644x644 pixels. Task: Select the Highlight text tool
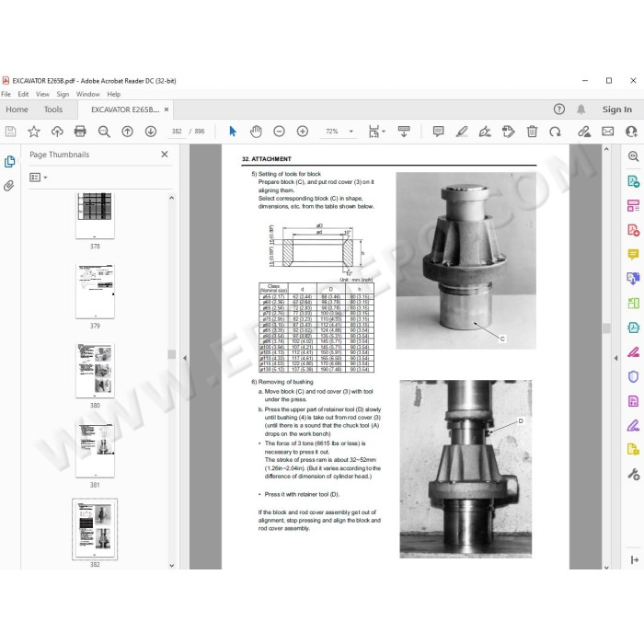(462, 132)
